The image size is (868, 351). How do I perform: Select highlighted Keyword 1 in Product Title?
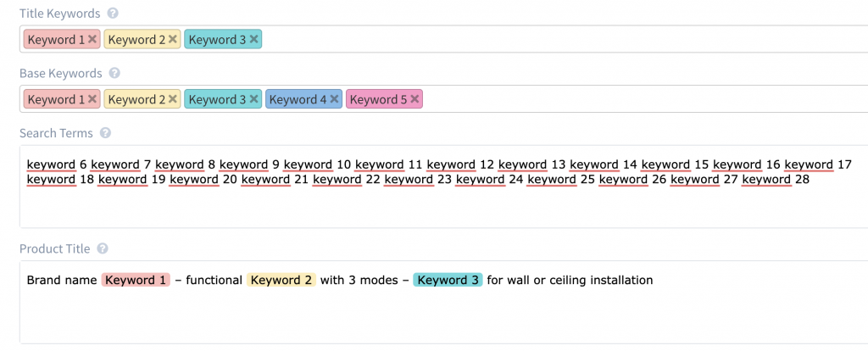click(136, 280)
